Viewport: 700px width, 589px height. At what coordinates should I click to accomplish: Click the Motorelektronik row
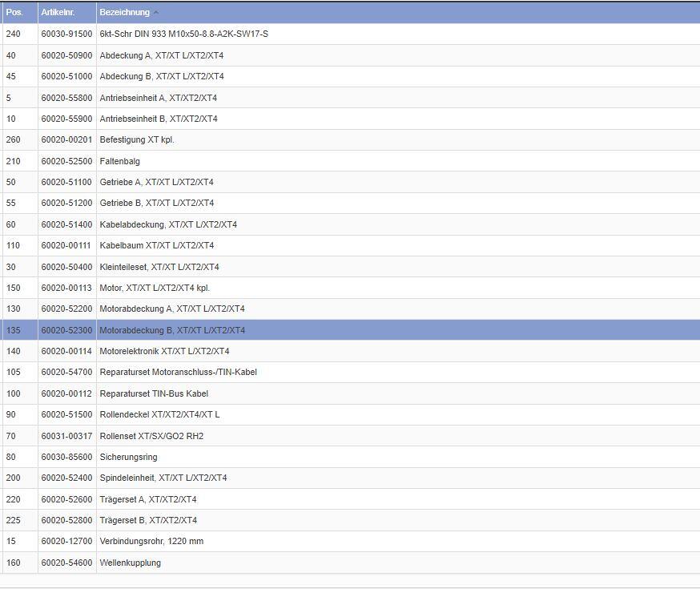[x=164, y=351]
